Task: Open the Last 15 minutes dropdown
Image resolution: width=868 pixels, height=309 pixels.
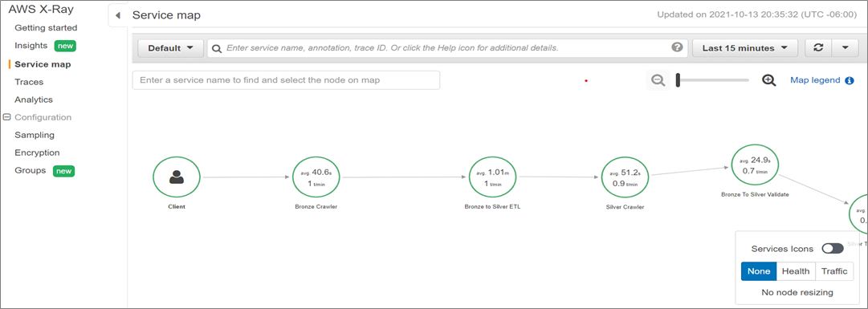Action: coord(744,48)
